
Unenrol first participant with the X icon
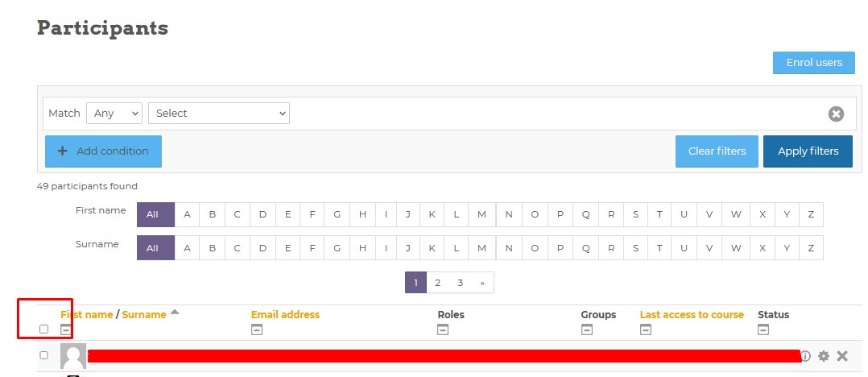coord(842,356)
